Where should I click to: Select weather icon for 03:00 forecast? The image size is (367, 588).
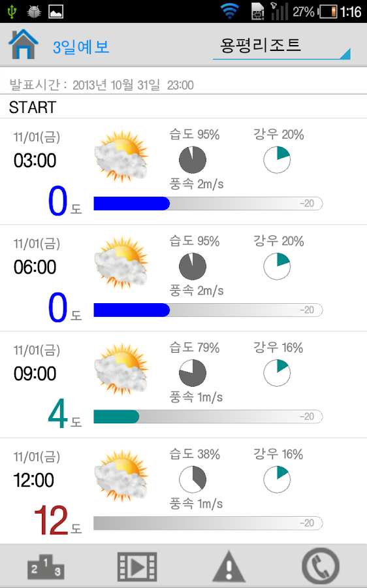(x=121, y=157)
